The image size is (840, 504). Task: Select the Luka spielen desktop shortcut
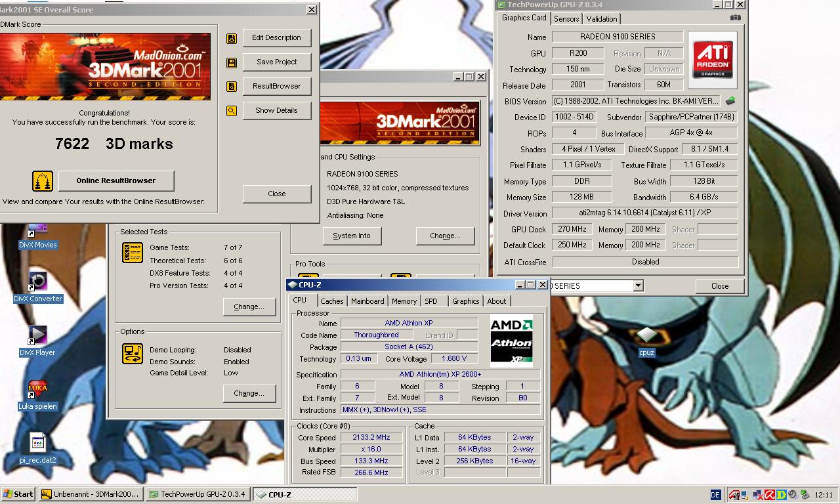[x=38, y=394]
